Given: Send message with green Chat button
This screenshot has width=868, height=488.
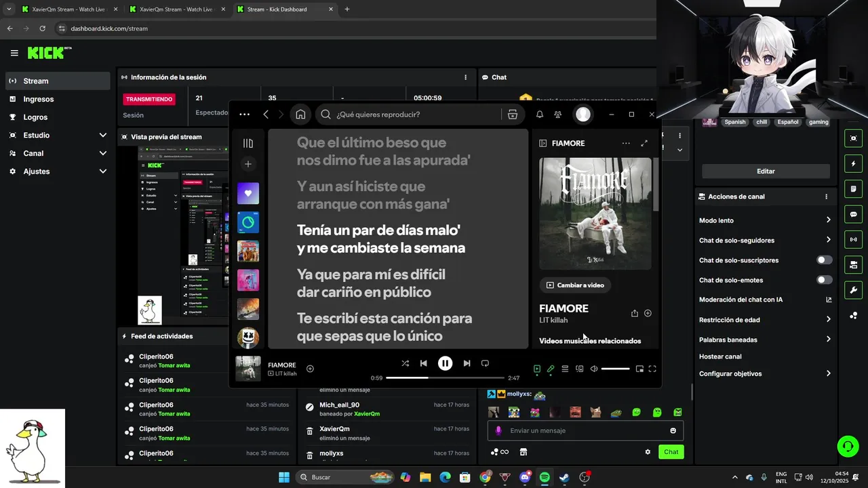Looking at the screenshot, I should pyautogui.click(x=671, y=452).
